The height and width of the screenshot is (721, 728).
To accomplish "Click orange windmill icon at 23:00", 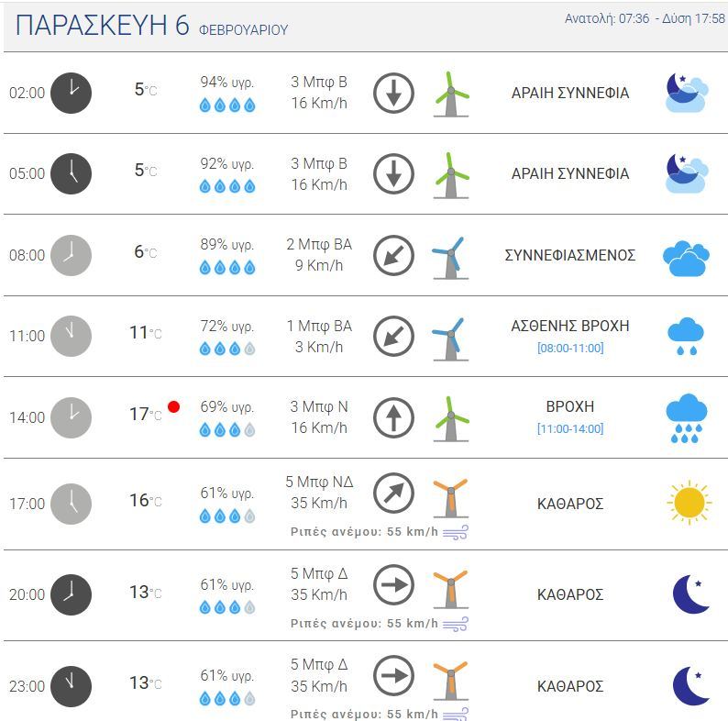I will tap(450, 680).
